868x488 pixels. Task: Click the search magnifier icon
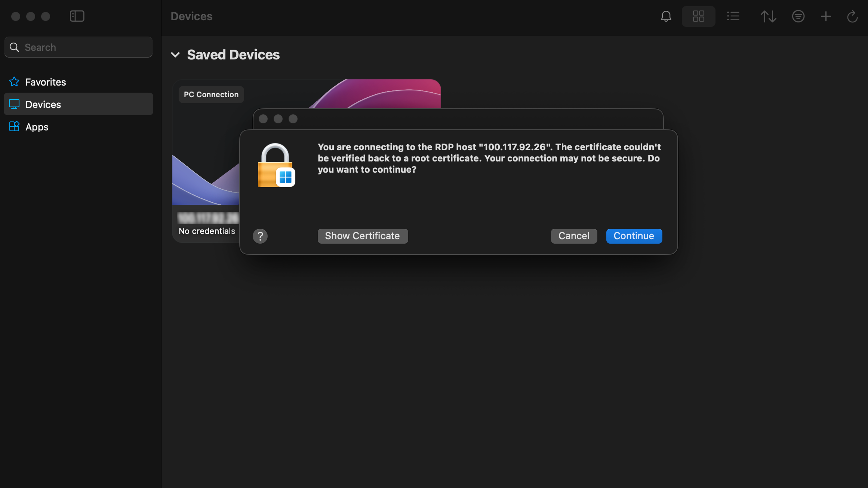pyautogui.click(x=14, y=47)
